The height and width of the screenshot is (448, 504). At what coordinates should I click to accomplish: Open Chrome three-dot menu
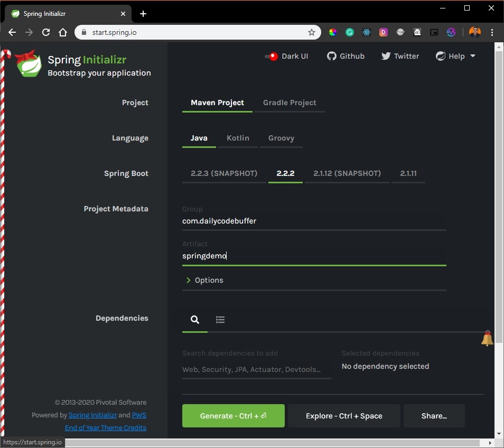(492, 32)
